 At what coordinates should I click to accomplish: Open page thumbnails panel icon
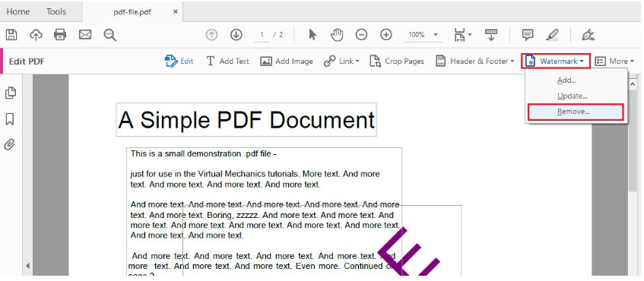pos(11,93)
